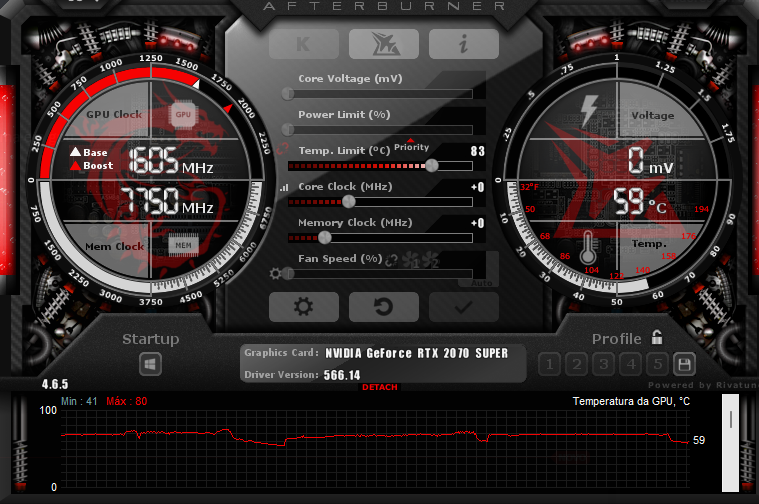Viewport: 759px width, 504px height.
Task: Launch the OC Scanner jet icon
Action: (x=384, y=44)
